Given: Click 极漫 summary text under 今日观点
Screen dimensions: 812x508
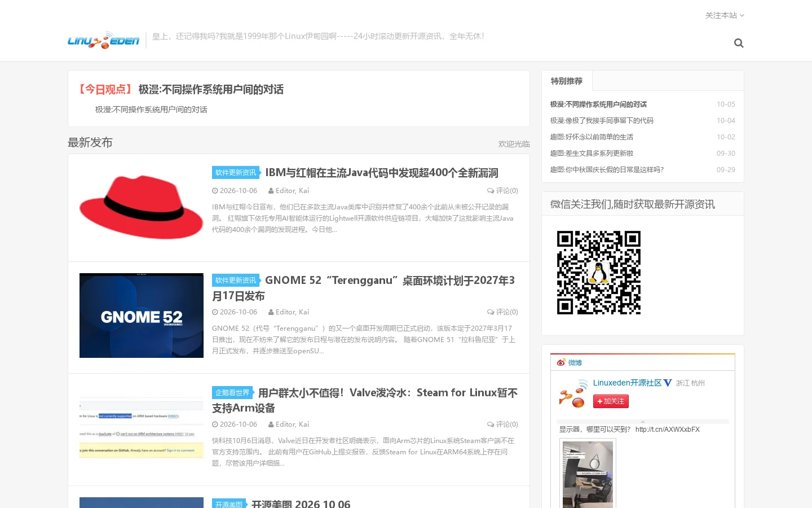Looking at the screenshot, I should click(x=151, y=110).
